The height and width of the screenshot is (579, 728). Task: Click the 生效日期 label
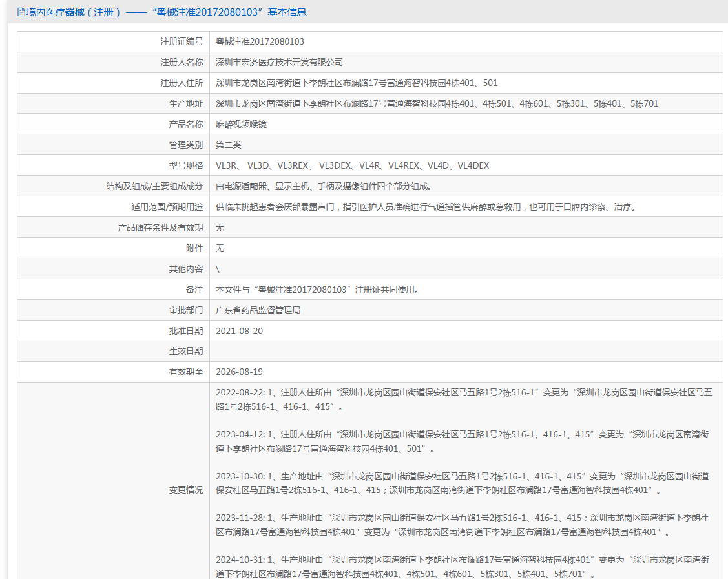(186, 352)
